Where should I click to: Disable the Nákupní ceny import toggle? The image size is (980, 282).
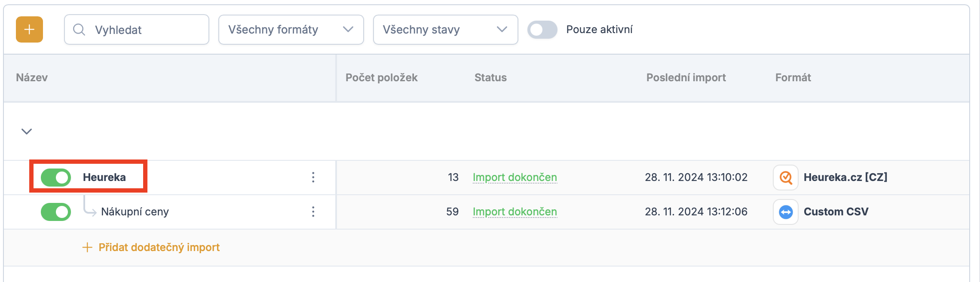[56, 212]
